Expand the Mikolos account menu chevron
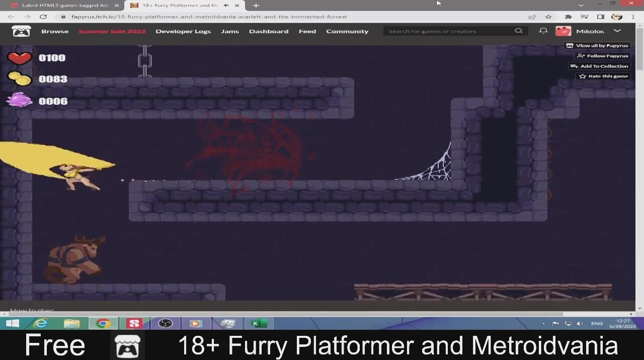644x360 pixels. (617, 31)
